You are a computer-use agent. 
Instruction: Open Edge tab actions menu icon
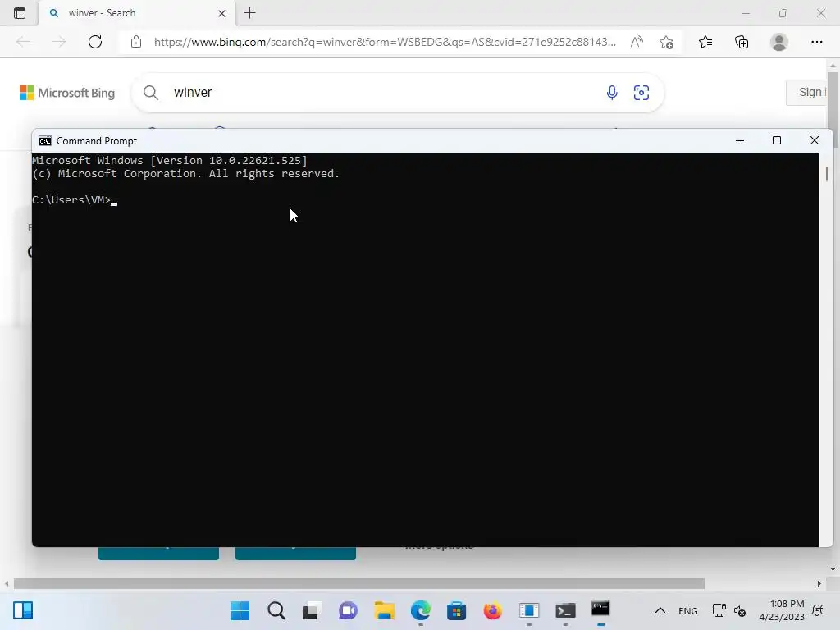[x=20, y=13]
